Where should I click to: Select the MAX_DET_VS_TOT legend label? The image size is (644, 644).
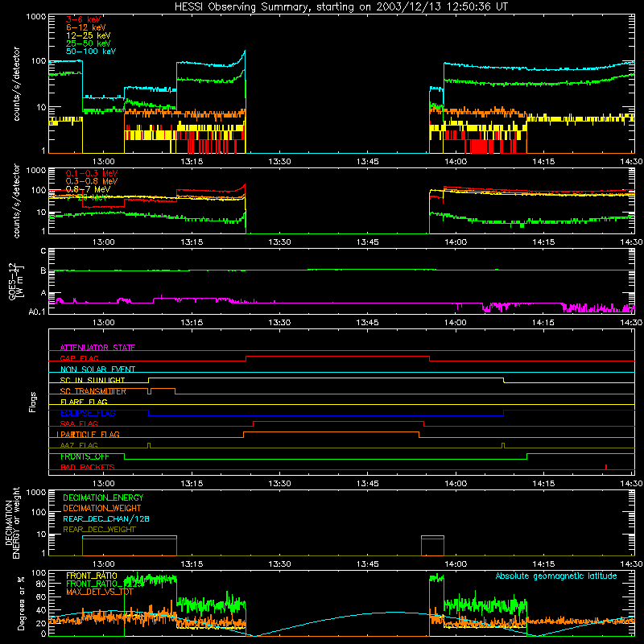coord(100,592)
